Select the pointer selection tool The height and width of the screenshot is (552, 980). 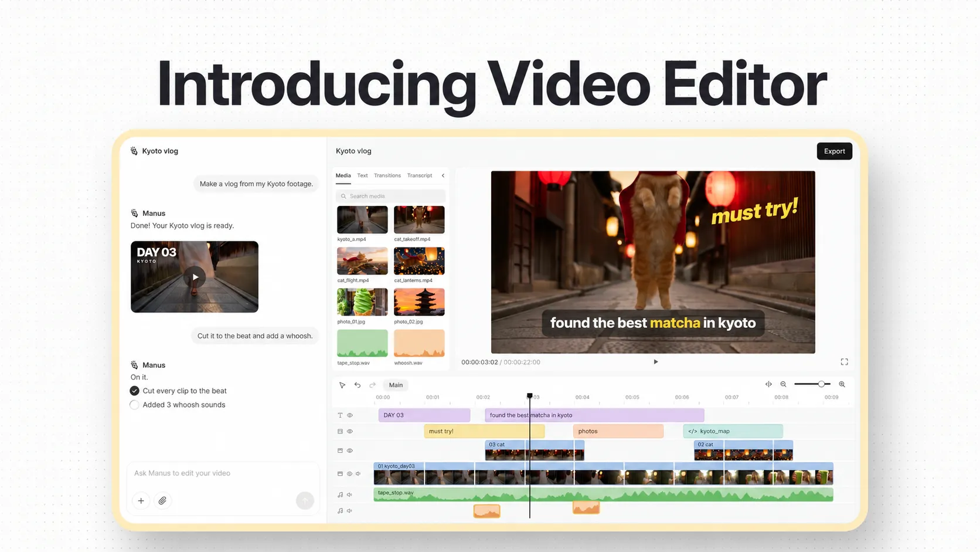[x=342, y=385]
